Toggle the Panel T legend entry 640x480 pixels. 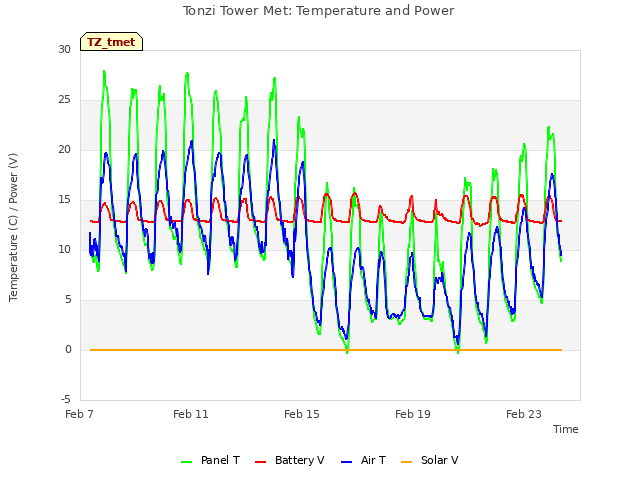pos(210,460)
